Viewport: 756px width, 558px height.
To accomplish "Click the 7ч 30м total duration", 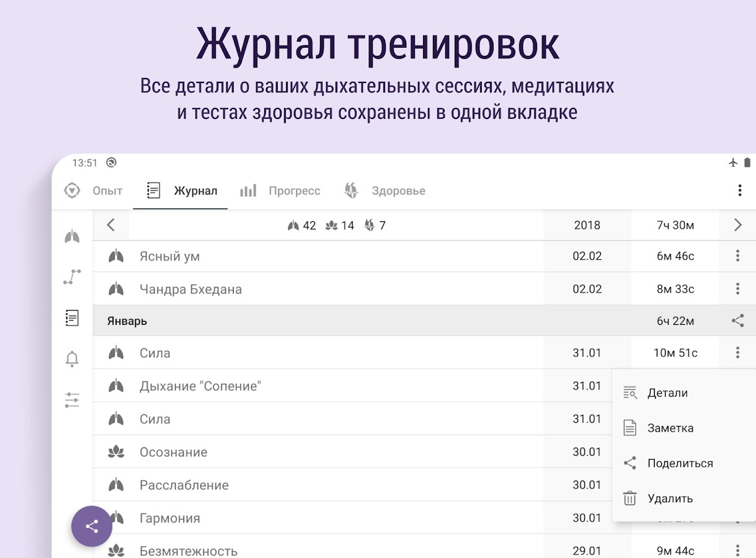I will [675, 225].
